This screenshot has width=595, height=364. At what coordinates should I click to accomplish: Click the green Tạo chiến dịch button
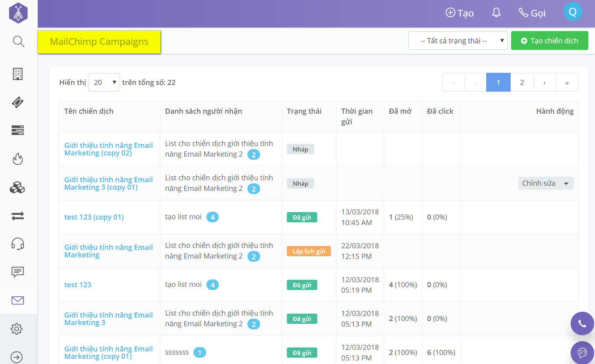pos(550,41)
